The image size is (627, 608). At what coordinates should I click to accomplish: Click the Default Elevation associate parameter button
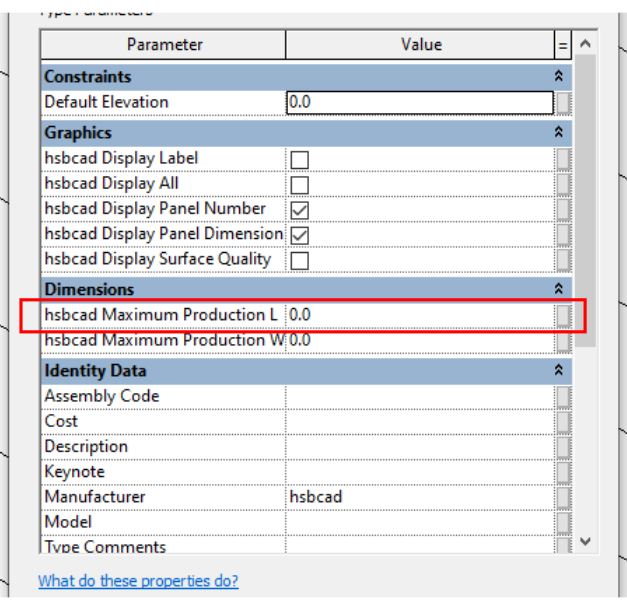[x=564, y=102]
